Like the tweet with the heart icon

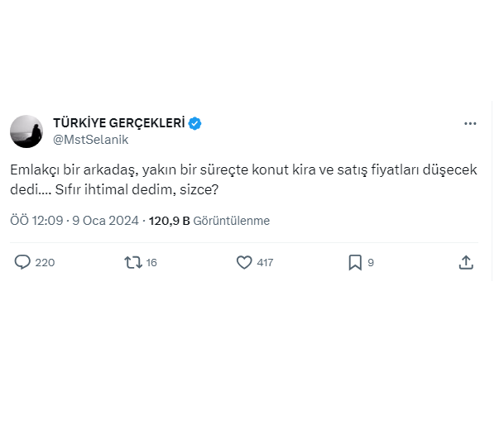coord(244,262)
